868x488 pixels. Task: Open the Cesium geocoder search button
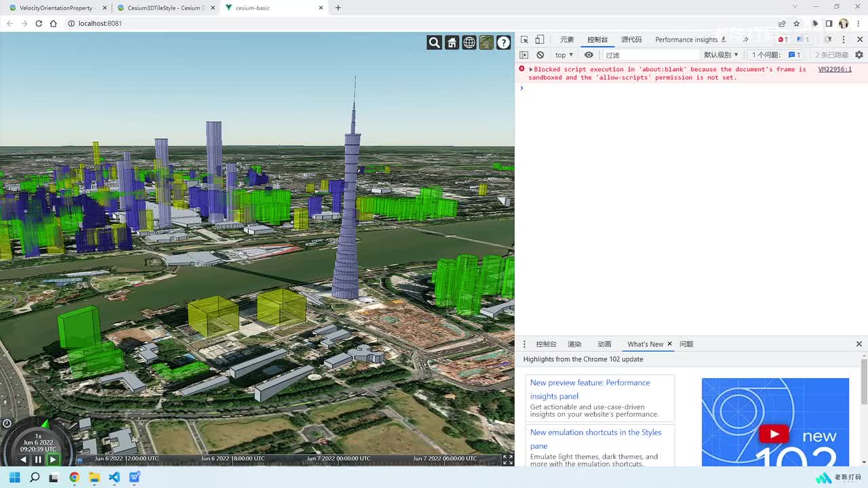435,43
